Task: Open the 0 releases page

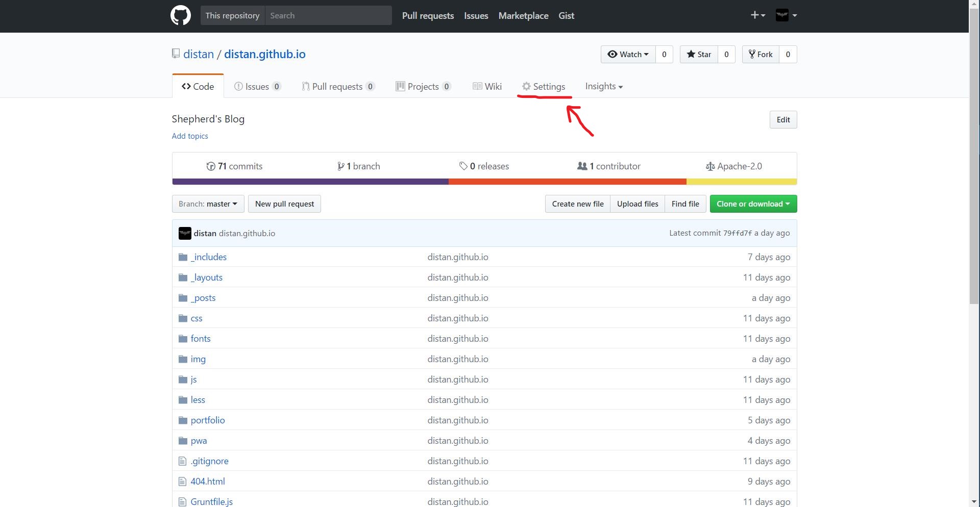Action: 484,166
